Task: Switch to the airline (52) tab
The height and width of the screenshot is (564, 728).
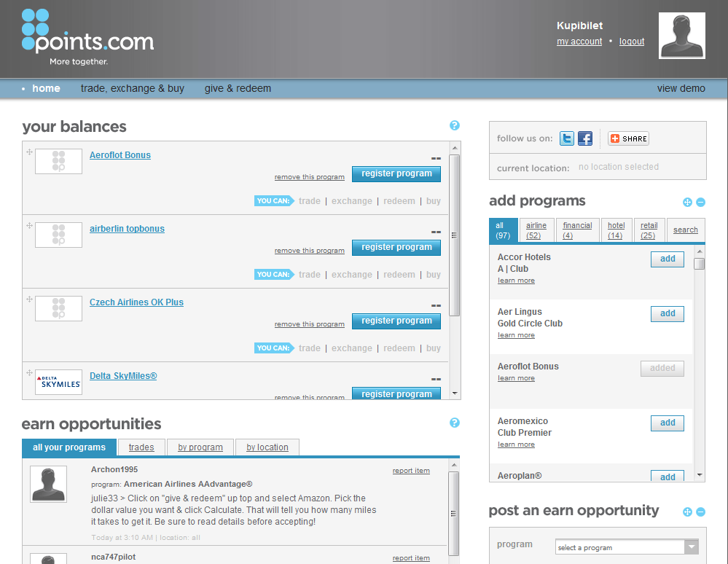Action: click(x=537, y=230)
